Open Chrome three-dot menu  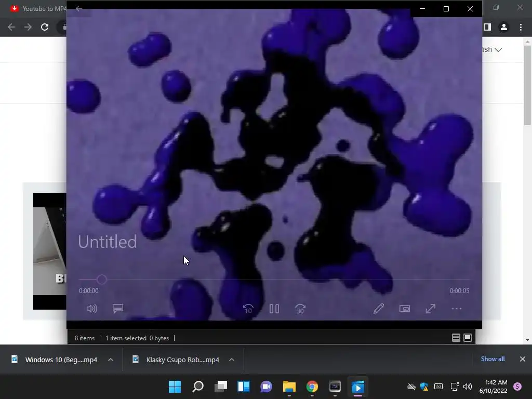pos(521,27)
